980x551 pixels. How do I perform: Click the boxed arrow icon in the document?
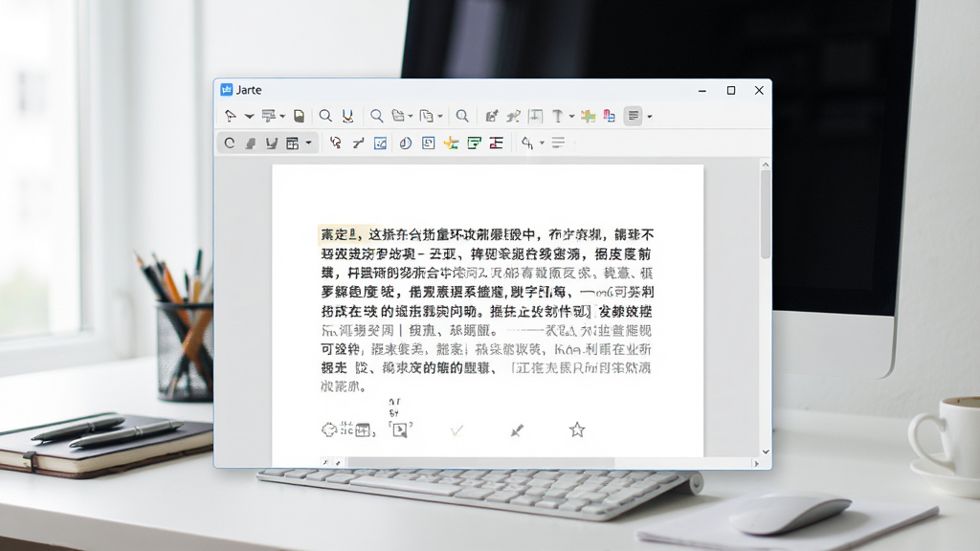coord(400,430)
